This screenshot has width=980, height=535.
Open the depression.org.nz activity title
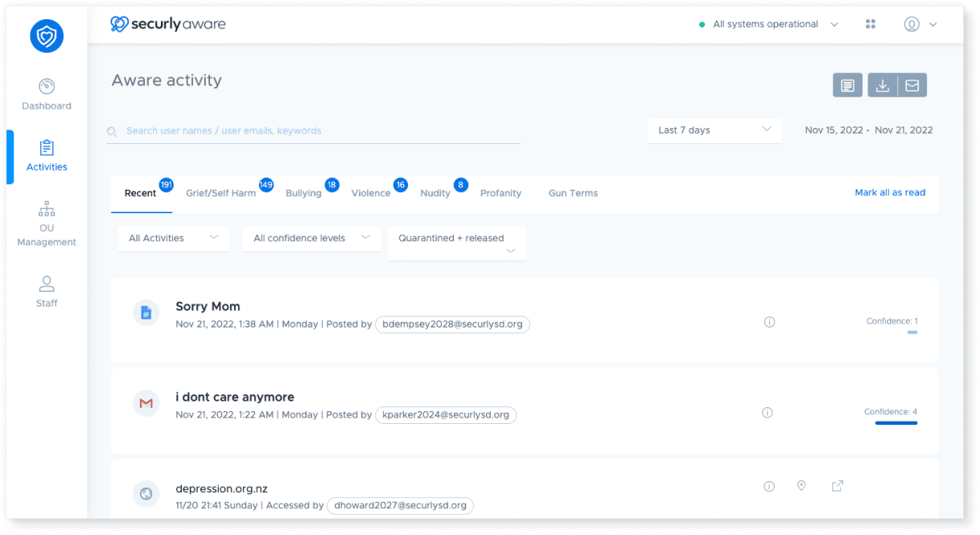pyautogui.click(x=221, y=488)
